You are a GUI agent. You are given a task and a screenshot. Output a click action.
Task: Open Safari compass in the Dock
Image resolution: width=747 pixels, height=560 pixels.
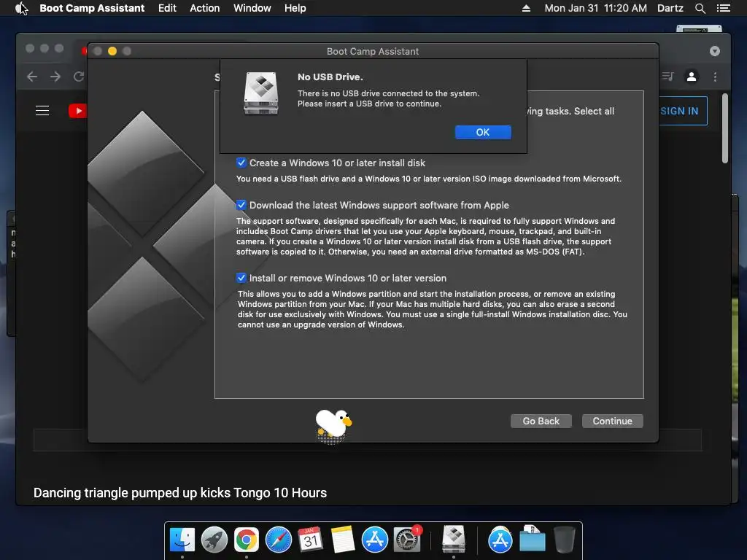pos(278,540)
